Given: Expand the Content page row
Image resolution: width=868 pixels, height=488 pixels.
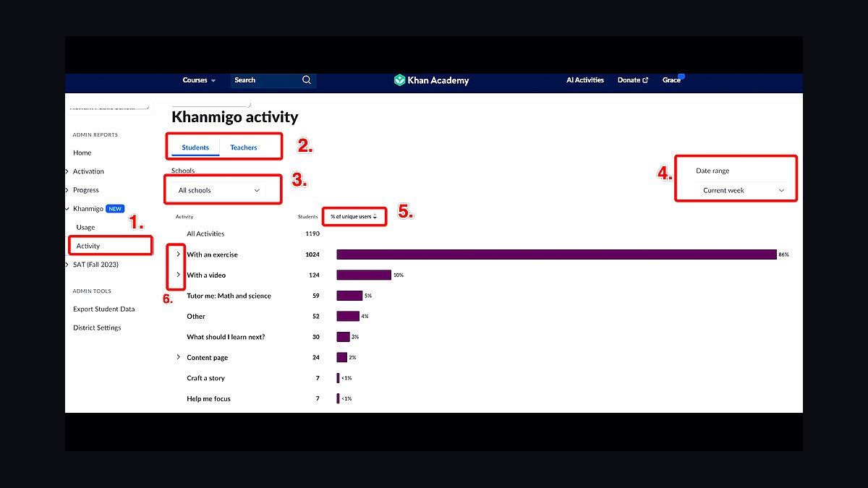Looking at the screenshot, I should [179, 357].
